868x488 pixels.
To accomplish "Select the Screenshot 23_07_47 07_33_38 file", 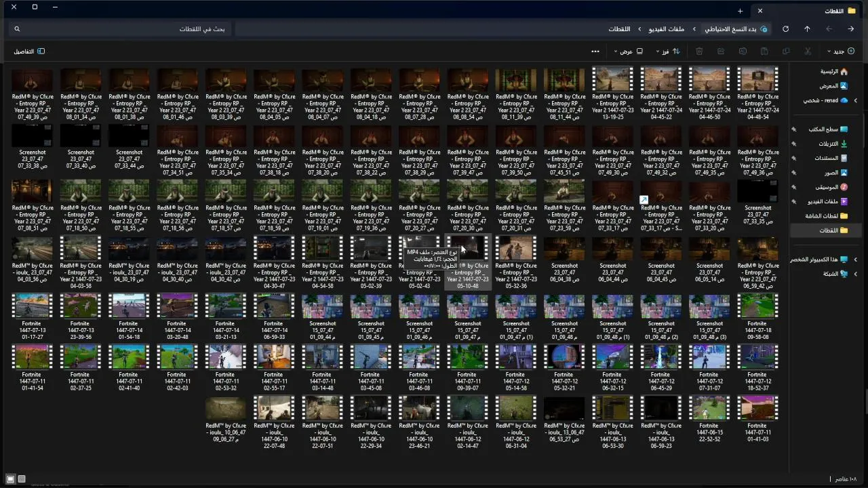I will pos(32,147).
